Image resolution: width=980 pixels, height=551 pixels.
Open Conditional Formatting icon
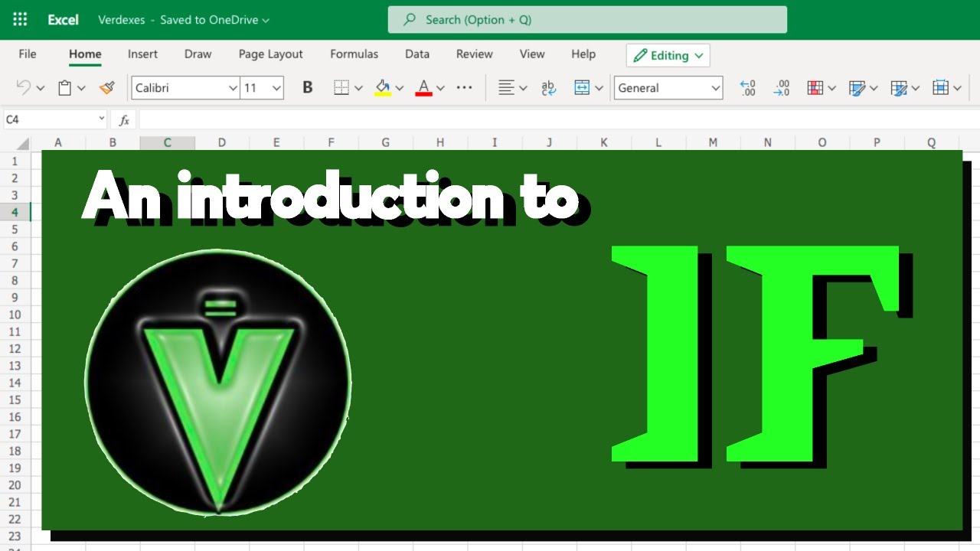click(815, 88)
